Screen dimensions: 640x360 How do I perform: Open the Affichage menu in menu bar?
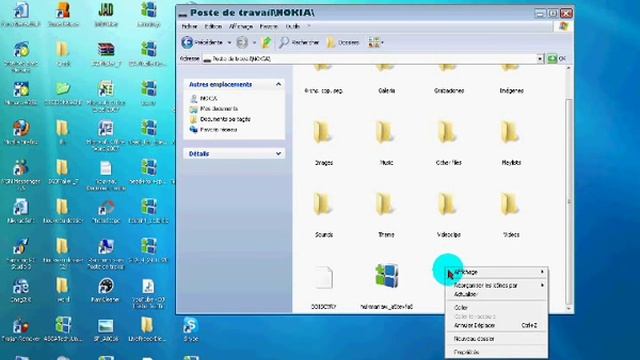click(x=241, y=27)
